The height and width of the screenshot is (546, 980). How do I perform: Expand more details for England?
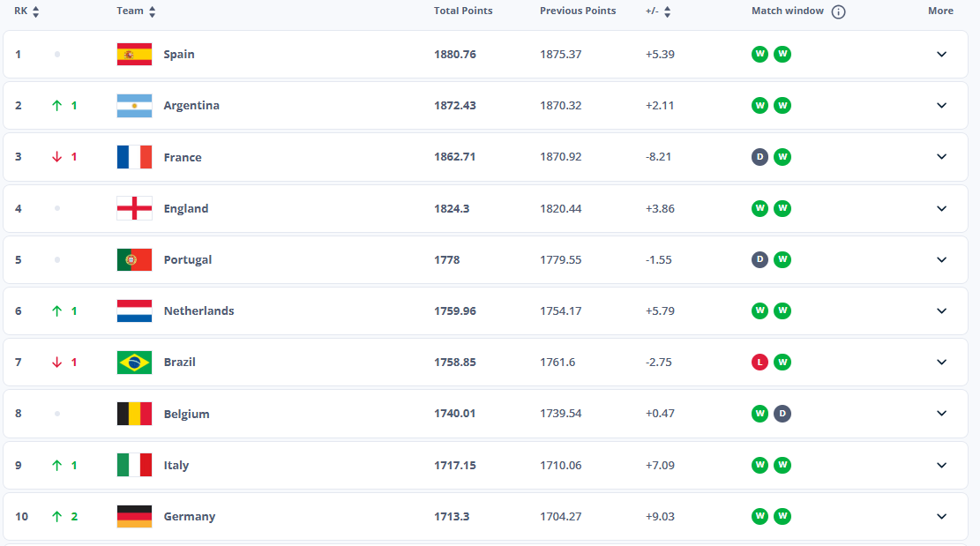[941, 209]
